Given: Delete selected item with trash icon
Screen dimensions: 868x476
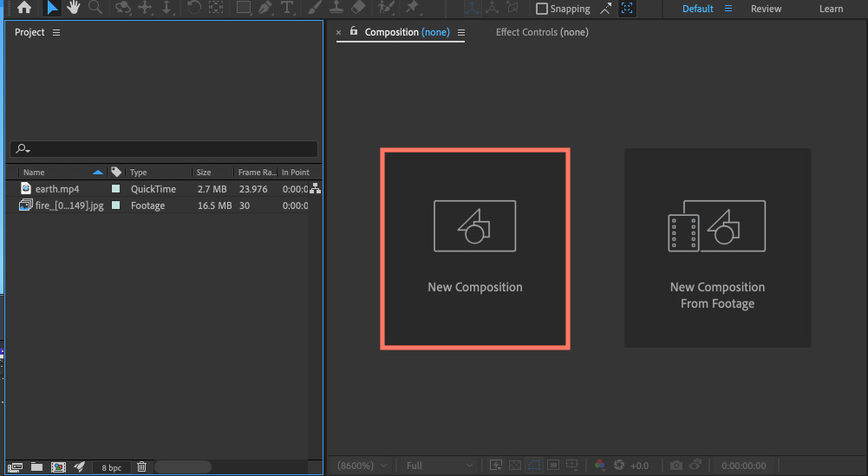Looking at the screenshot, I should tap(141, 466).
